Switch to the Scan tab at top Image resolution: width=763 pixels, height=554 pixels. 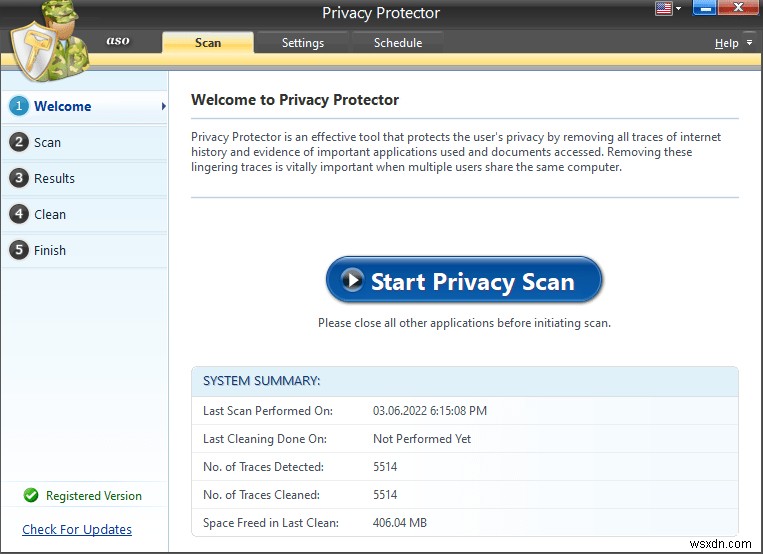pyautogui.click(x=208, y=43)
